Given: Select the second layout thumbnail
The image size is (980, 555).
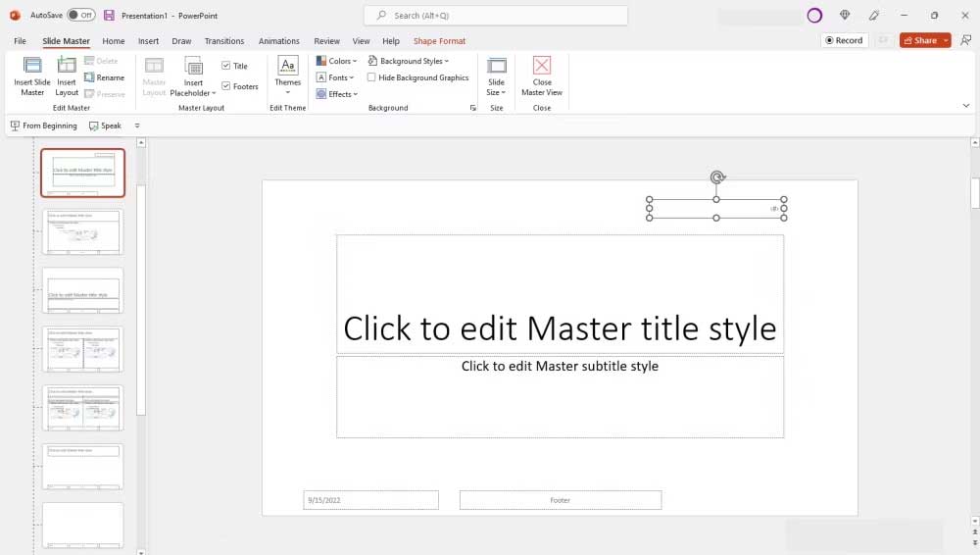Looking at the screenshot, I should pyautogui.click(x=82, y=231).
